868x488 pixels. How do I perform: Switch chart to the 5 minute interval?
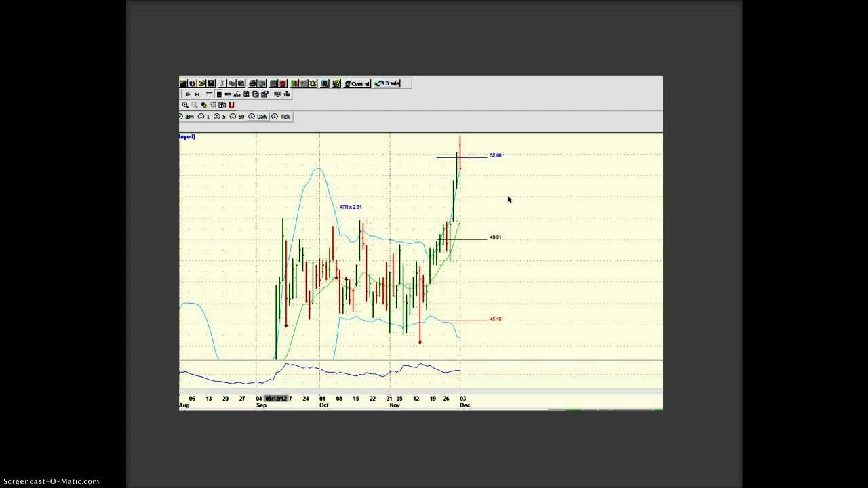[x=220, y=117]
